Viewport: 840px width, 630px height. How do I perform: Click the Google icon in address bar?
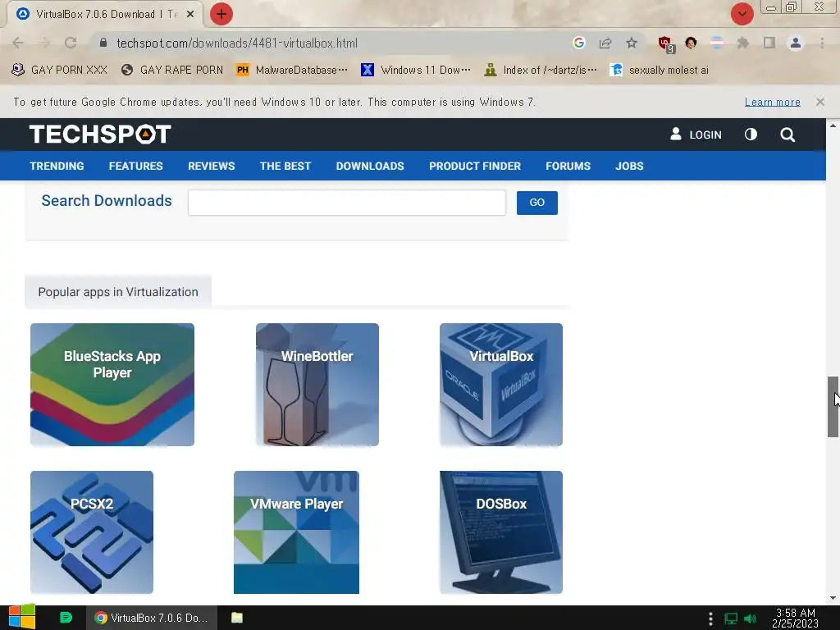(x=578, y=43)
